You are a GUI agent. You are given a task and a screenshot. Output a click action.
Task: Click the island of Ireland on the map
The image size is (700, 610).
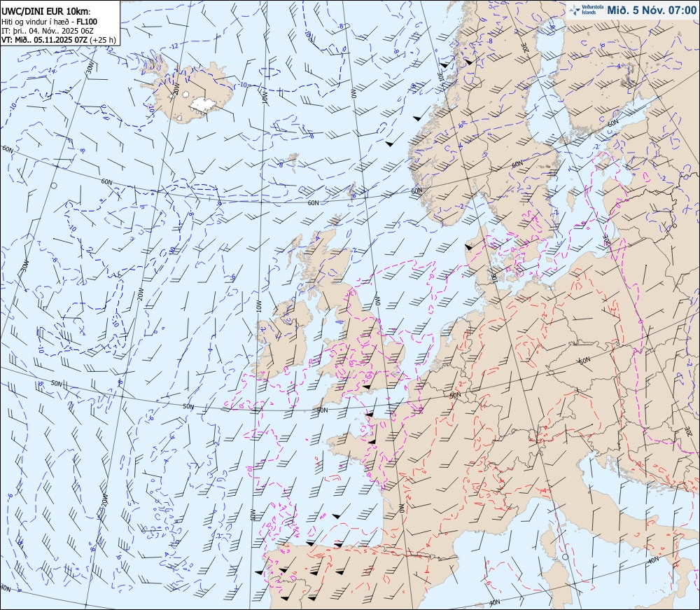[x=281, y=340]
